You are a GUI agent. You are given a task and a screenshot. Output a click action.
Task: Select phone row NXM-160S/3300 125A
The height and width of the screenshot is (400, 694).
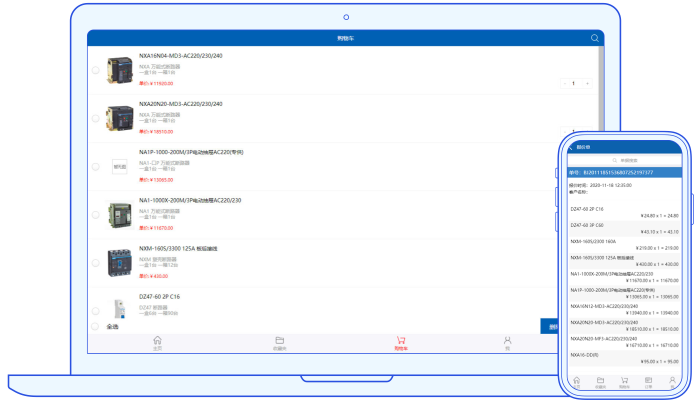coord(624,261)
